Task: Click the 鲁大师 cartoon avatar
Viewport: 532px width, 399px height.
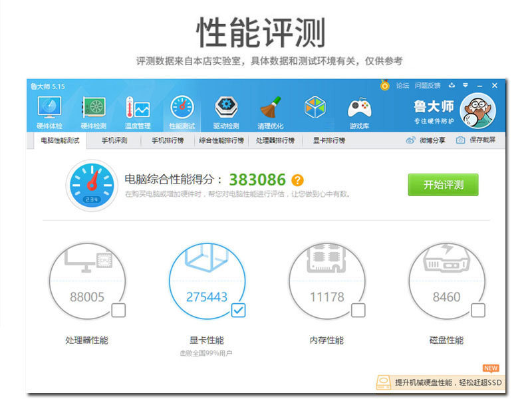Action: 477,110
